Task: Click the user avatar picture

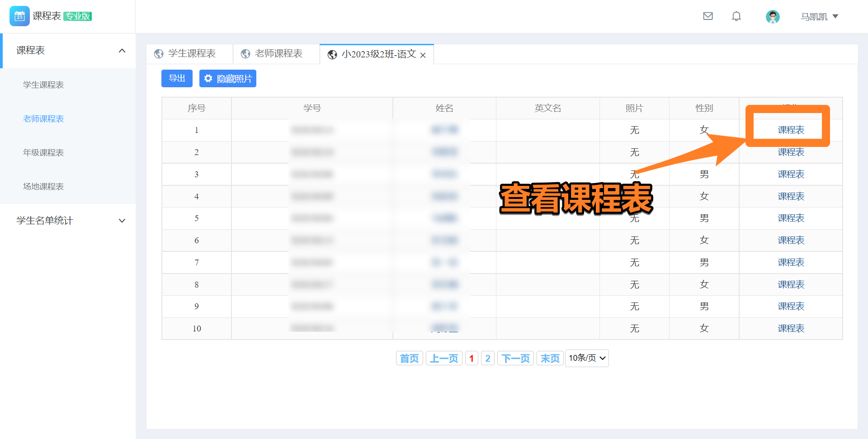Action: [773, 17]
